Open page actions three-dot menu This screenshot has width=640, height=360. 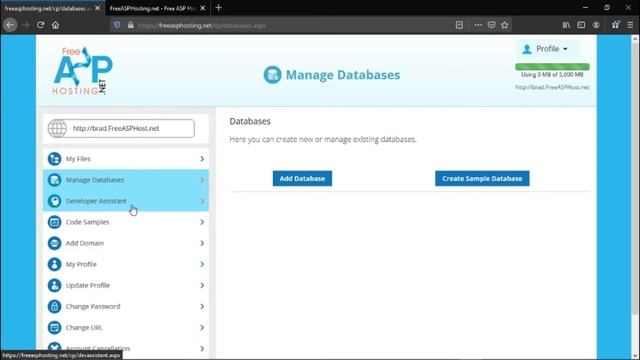click(478, 25)
